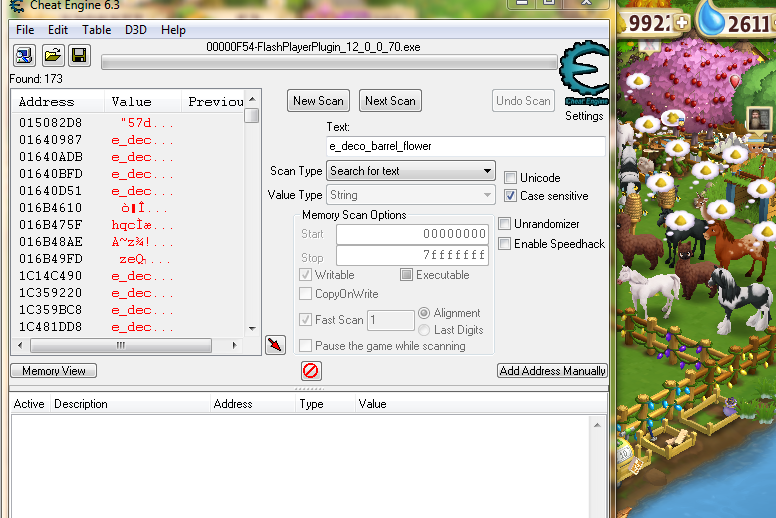Open Settings via the Cheat Engine logo

point(584,72)
